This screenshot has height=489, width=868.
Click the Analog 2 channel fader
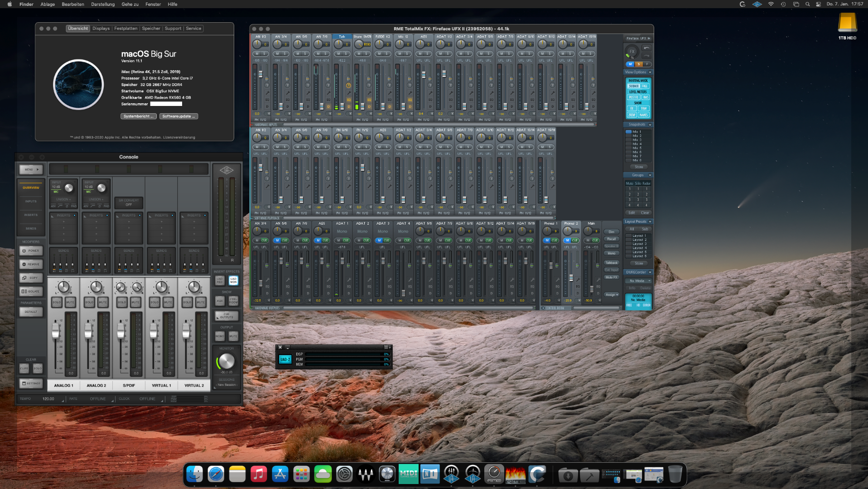click(88, 331)
